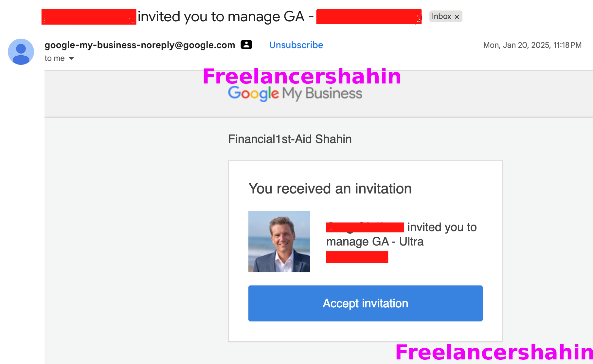The width and height of the screenshot is (593, 364).
Task: Click the Freelancershahin watermark above the logo
Action: [x=302, y=76]
